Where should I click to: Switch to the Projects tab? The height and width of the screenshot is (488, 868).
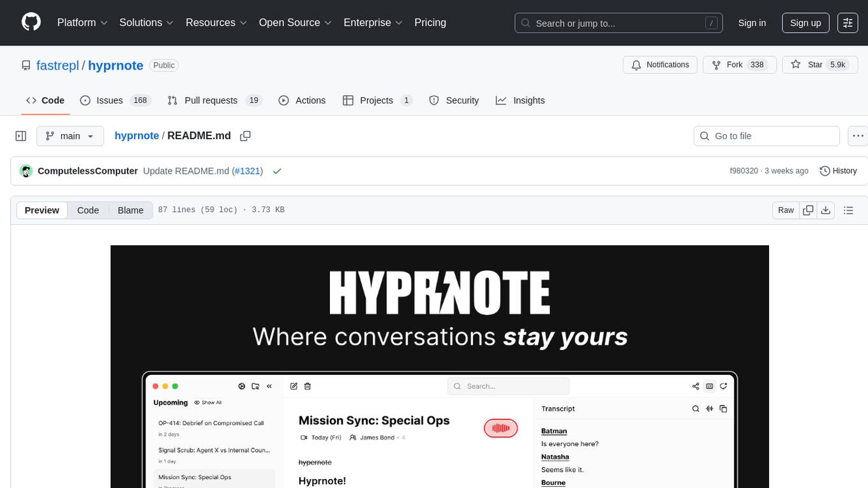(x=378, y=100)
